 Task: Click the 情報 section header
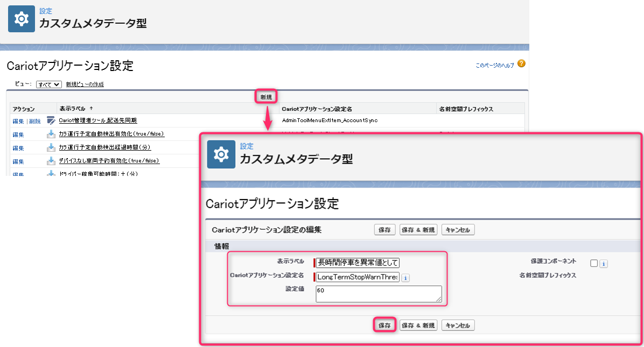pos(221,246)
